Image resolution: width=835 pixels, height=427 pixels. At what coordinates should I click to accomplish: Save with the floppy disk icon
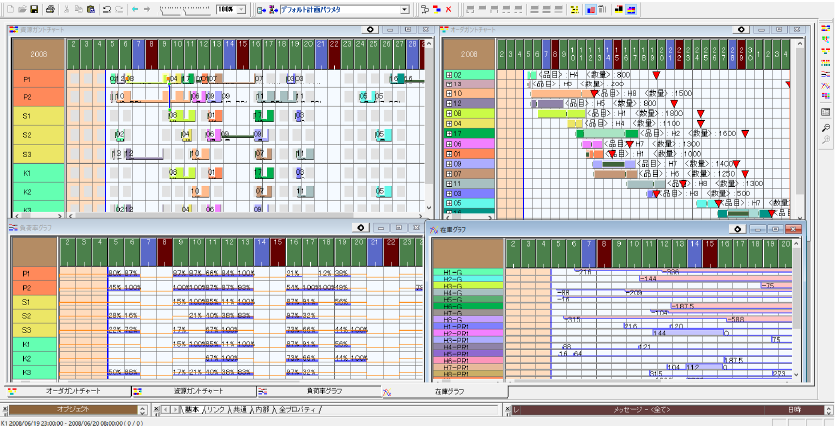coord(34,10)
